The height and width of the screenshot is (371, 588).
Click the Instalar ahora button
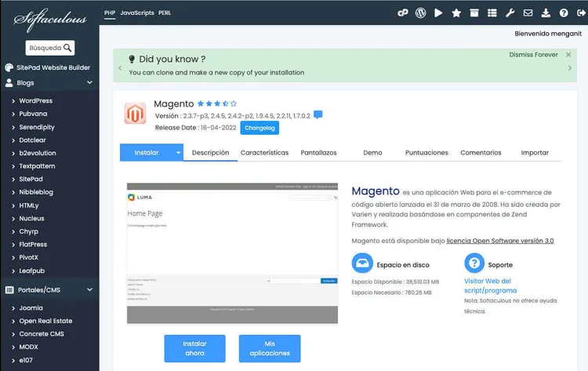(194, 348)
